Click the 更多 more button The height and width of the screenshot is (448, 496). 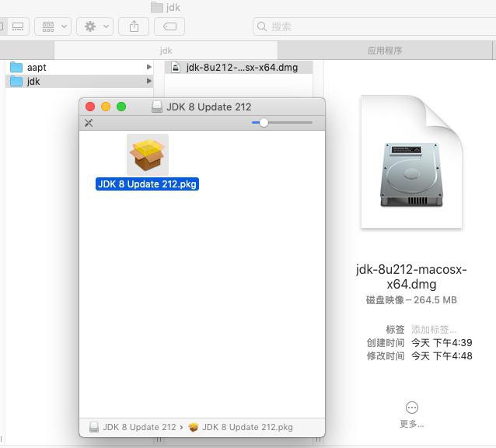click(412, 415)
